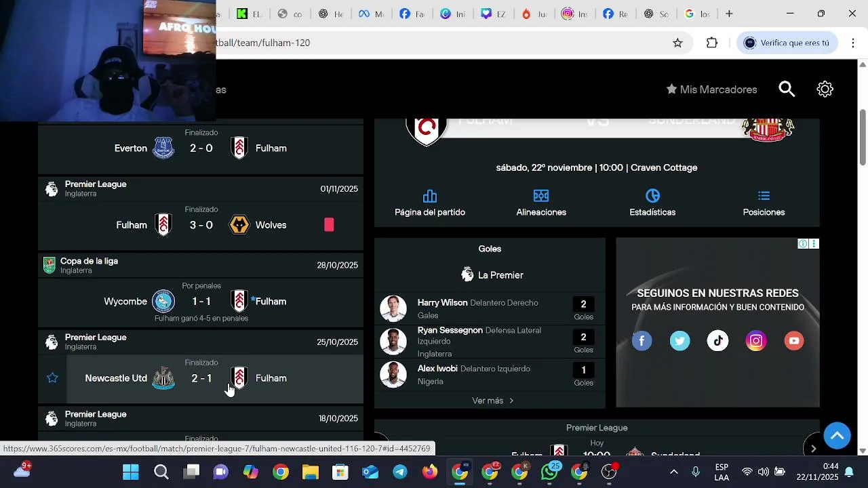The height and width of the screenshot is (488, 868).
Task: Open the search magnifier icon on 365Scores
Action: click(787, 89)
